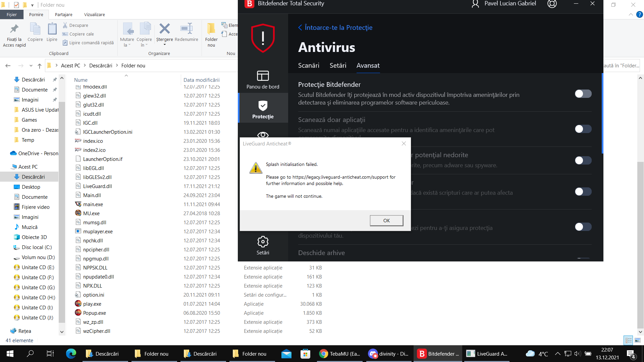Screen dimensions: 644x362
Task: Collapse the Explorer ribbon chevron
Action: 631,15
